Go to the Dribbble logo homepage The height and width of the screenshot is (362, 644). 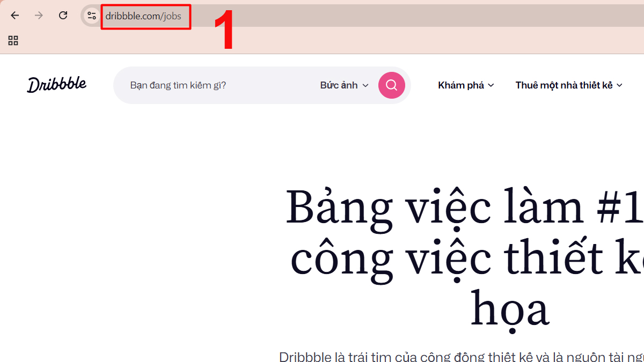[x=57, y=85]
